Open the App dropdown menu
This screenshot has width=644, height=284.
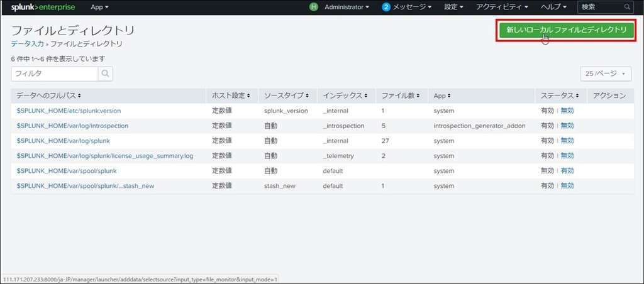pyautogui.click(x=99, y=7)
